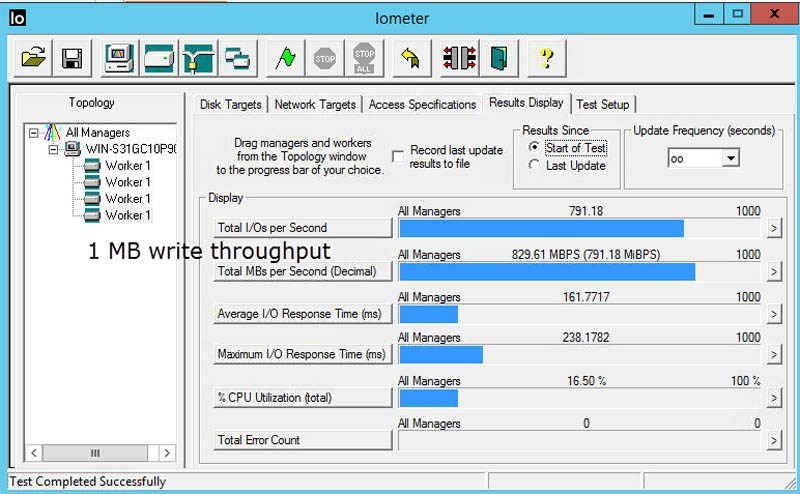800x494 pixels.
Task: Enable Record last update results to file
Action: (x=399, y=152)
